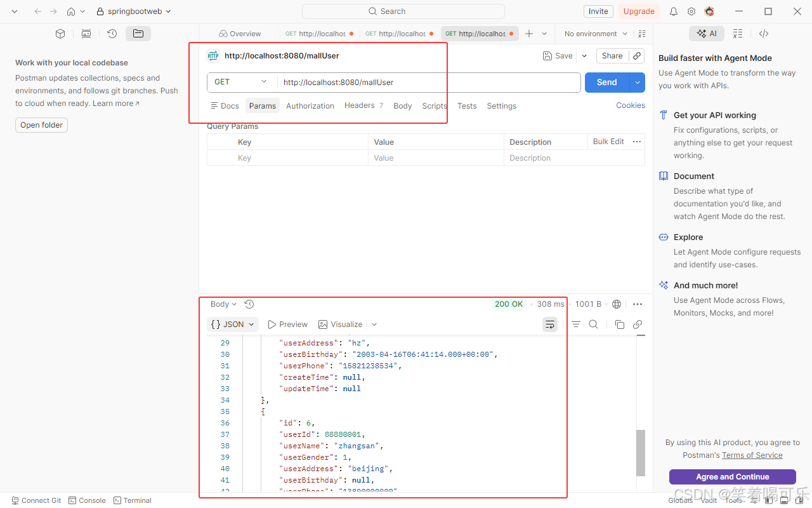
Task: Expand the Save options chevron
Action: (584, 56)
